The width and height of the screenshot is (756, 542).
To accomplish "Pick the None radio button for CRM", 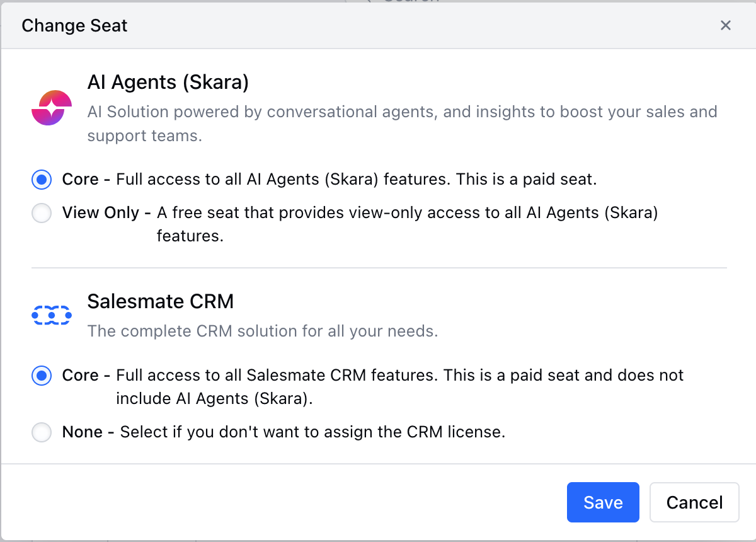I will coord(42,432).
